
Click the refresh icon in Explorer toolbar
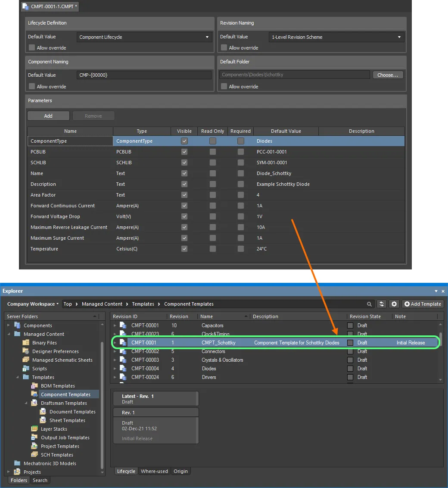coord(381,304)
